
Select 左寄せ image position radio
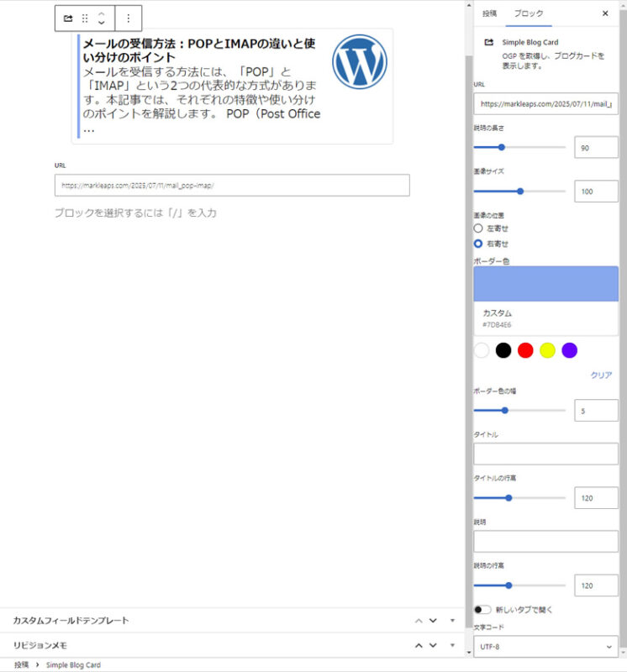coord(478,228)
